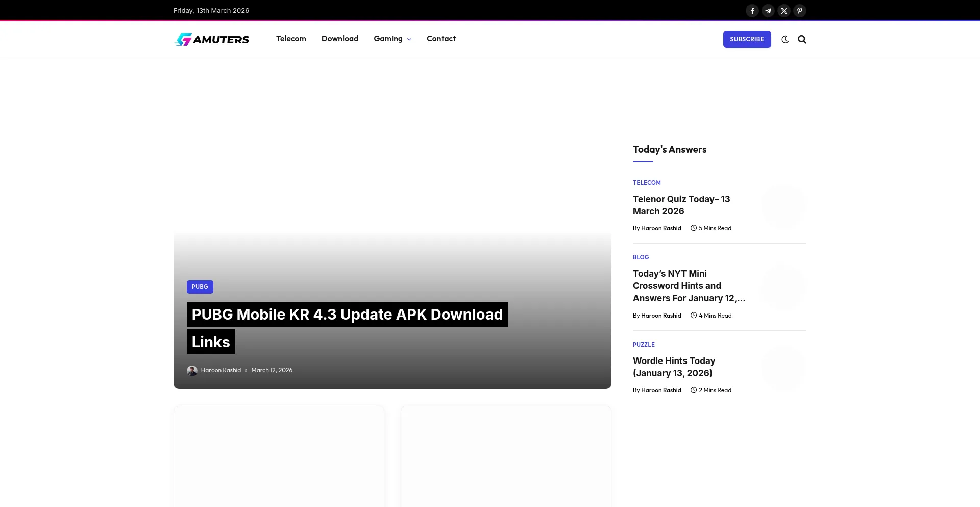Open Haroon Rashid author link on featured post
Image resolution: width=980 pixels, height=507 pixels.
point(220,370)
